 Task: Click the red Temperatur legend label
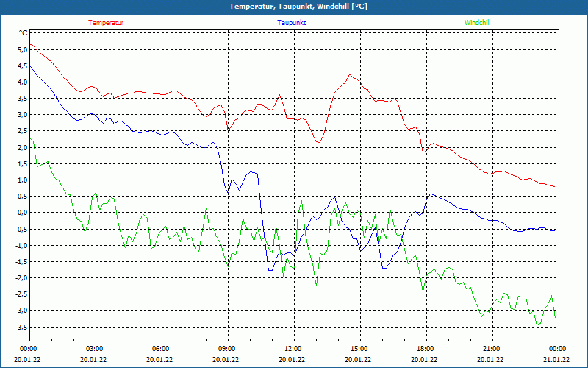(106, 23)
